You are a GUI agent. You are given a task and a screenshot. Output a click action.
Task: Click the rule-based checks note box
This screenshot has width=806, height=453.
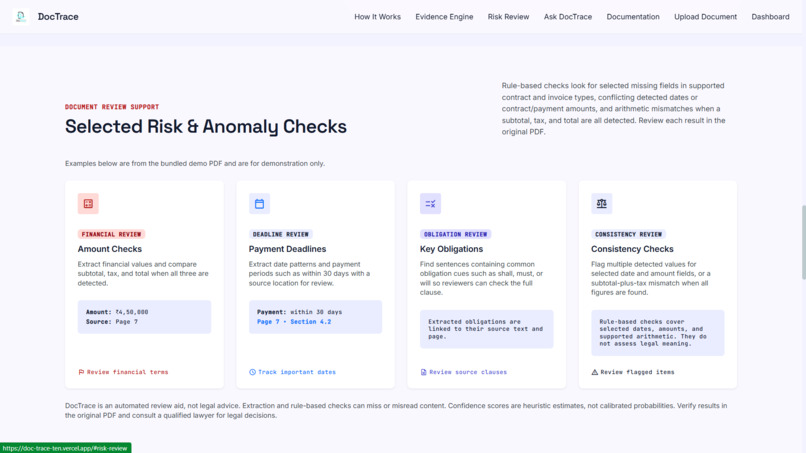pyautogui.click(x=657, y=333)
